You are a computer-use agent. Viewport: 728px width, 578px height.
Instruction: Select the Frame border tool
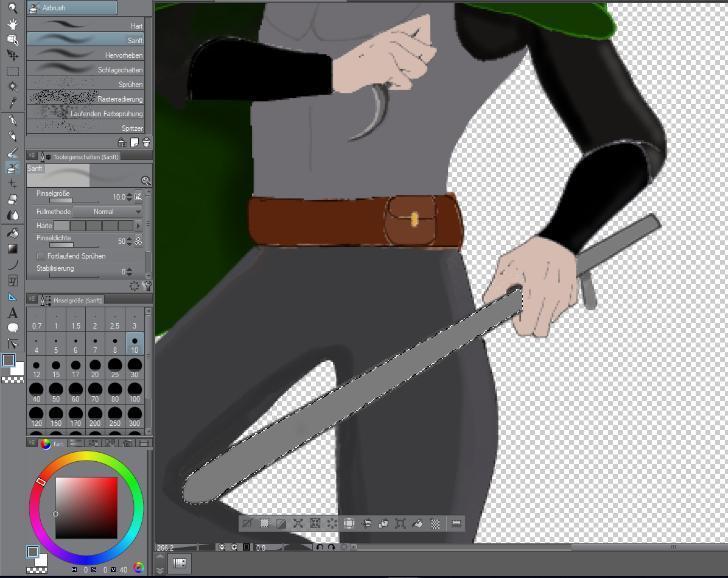[x=13, y=280]
